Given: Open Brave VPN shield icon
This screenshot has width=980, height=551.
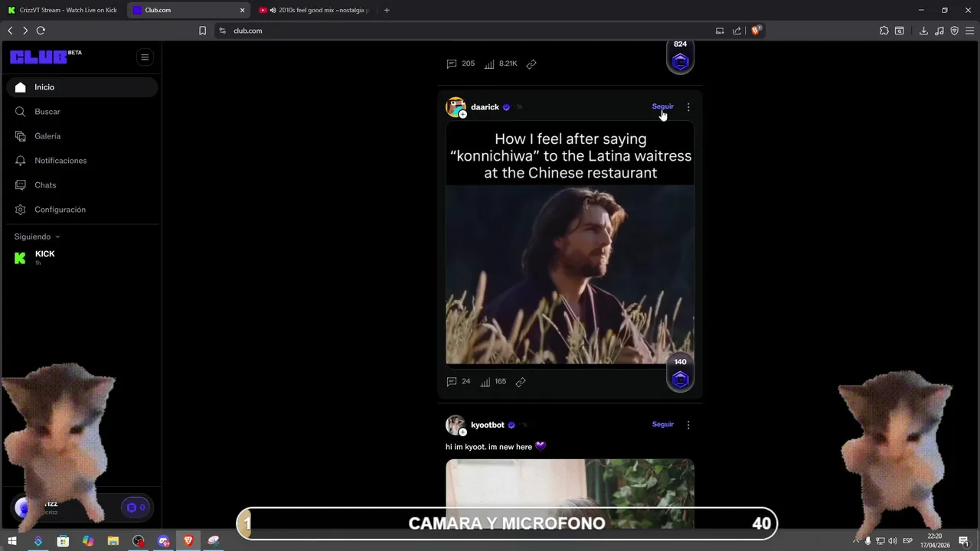Looking at the screenshot, I should [954, 31].
